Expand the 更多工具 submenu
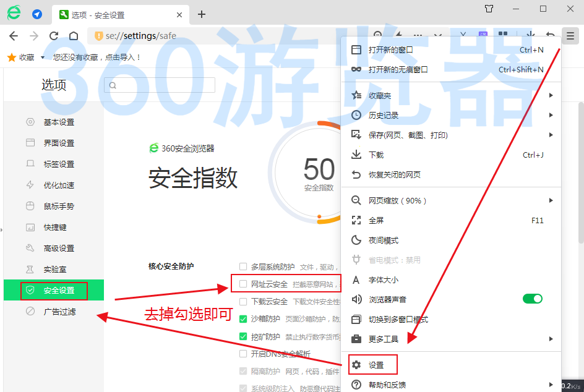The image size is (584, 392). tap(451, 339)
